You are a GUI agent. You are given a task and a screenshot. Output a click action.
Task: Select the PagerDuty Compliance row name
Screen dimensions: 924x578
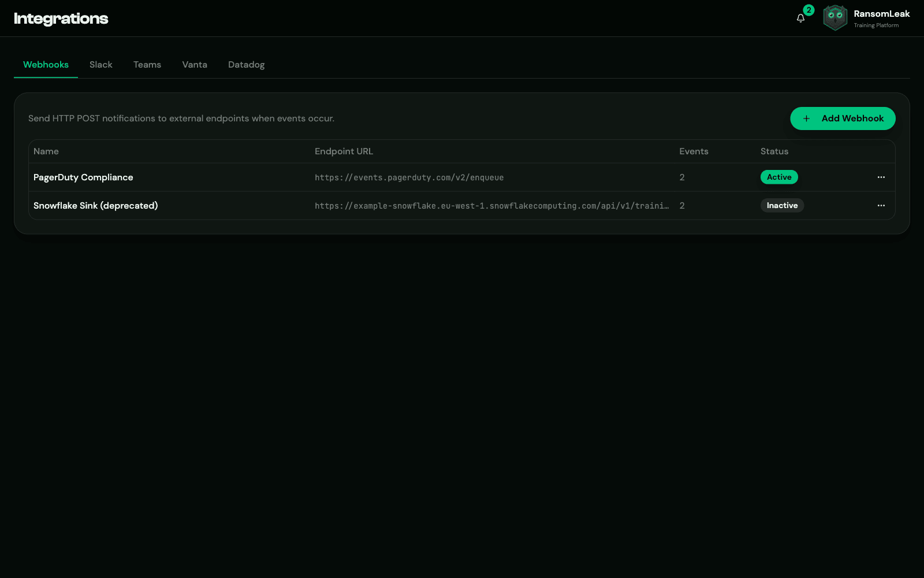pos(83,177)
